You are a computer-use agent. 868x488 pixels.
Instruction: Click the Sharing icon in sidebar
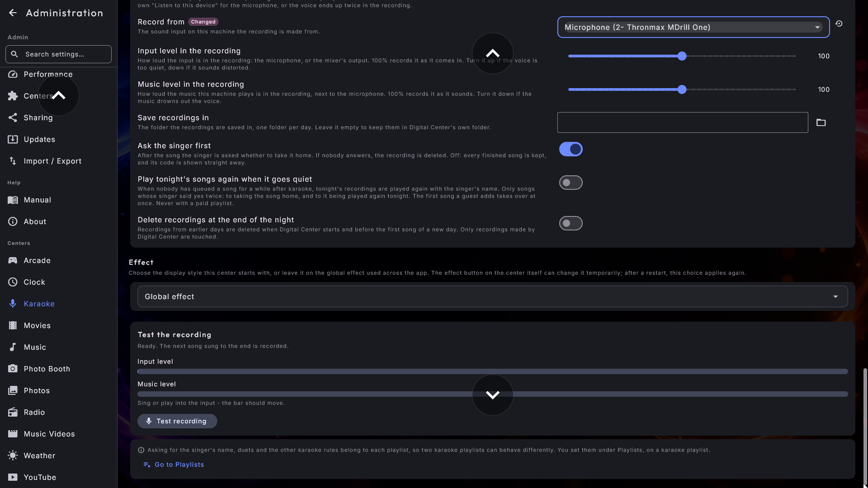click(13, 117)
